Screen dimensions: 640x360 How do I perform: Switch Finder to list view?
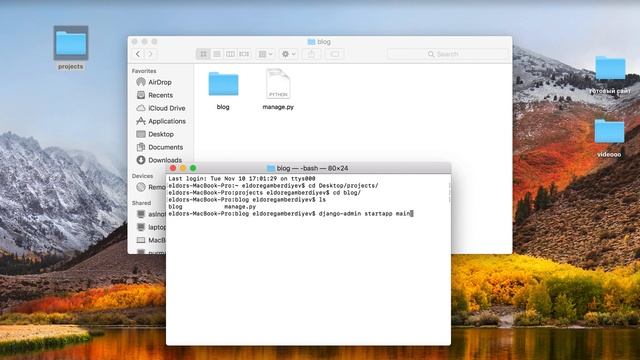(x=217, y=54)
